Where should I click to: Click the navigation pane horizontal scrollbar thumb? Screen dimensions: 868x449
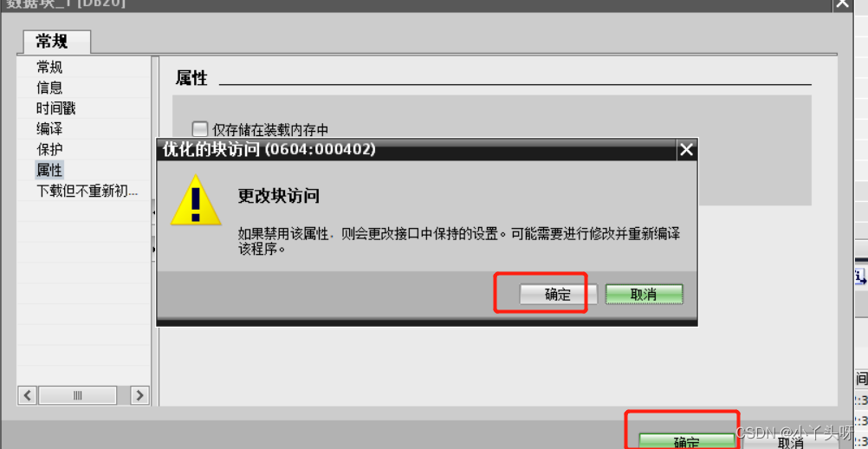pyautogui.click(x=77, y=395)
